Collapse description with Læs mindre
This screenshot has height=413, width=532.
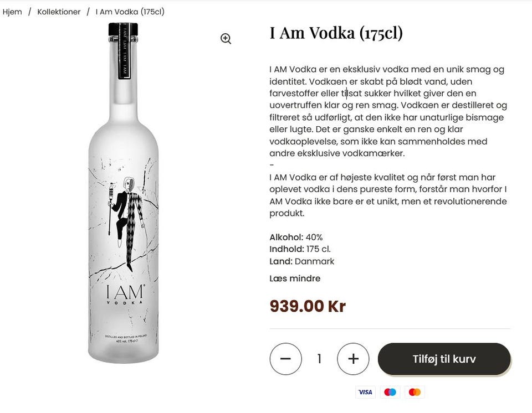[295, 278]
